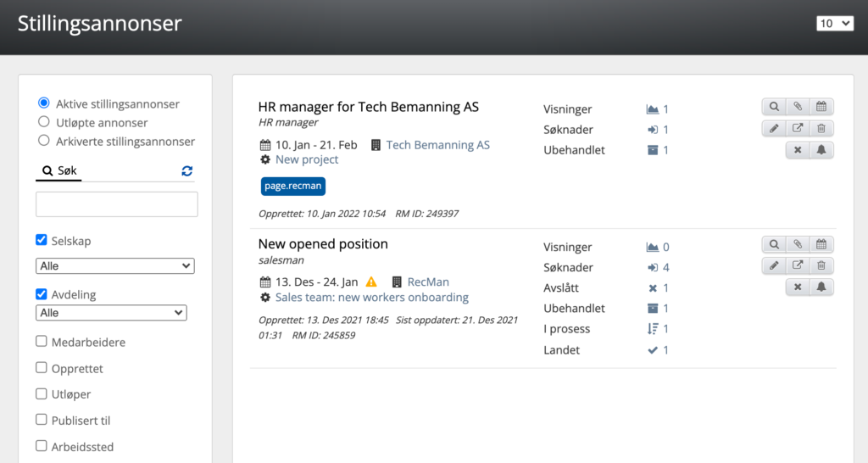This screenshot has height=463, width=868.
Task: Click bell icon for HR manager ad
Action: [x=821, y=150]
